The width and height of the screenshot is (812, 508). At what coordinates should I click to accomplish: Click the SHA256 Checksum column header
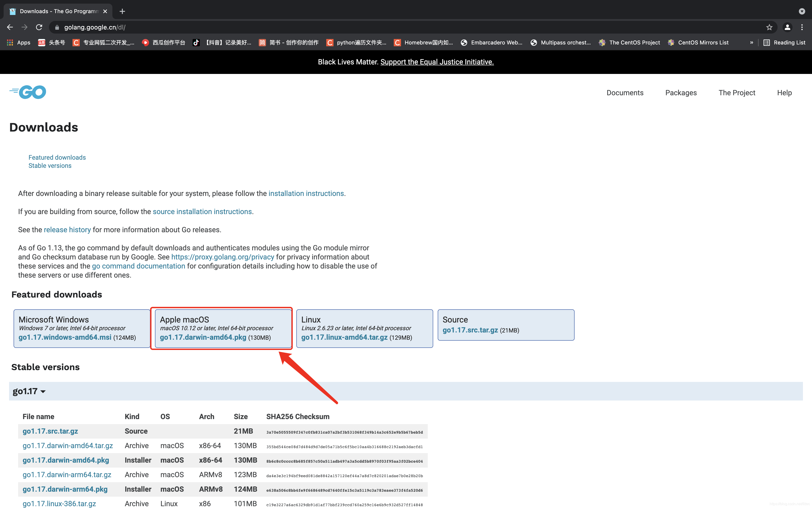tap(298, 417)
